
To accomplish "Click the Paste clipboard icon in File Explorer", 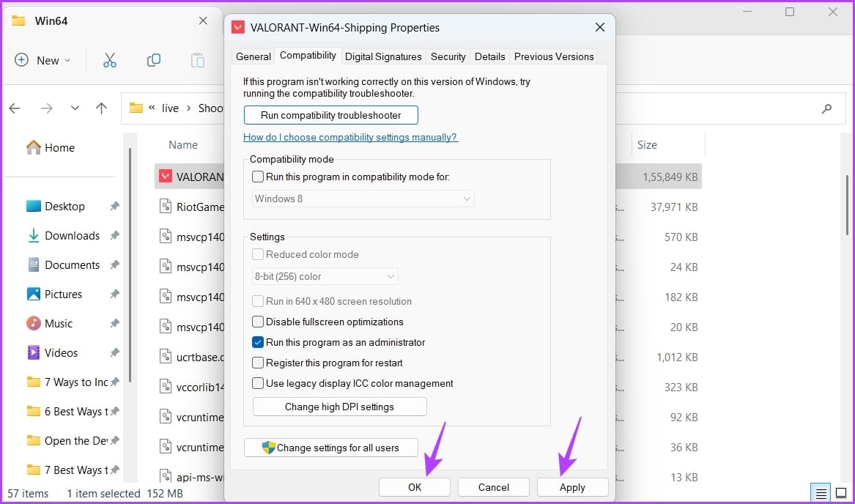I will 197,60.
